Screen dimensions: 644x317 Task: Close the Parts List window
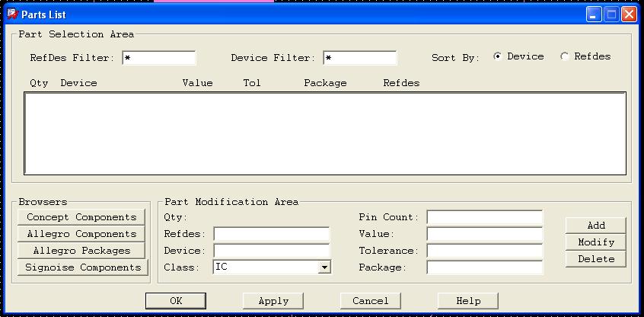629,14
